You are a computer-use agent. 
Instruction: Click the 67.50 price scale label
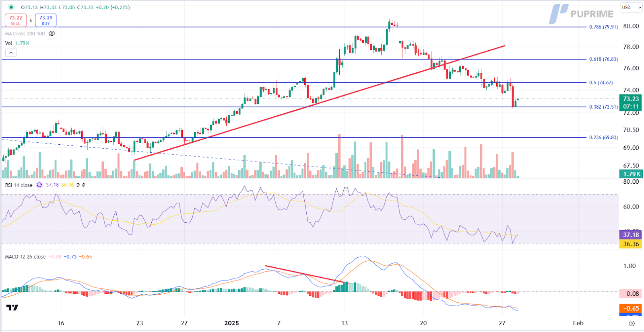click(631, 166)
